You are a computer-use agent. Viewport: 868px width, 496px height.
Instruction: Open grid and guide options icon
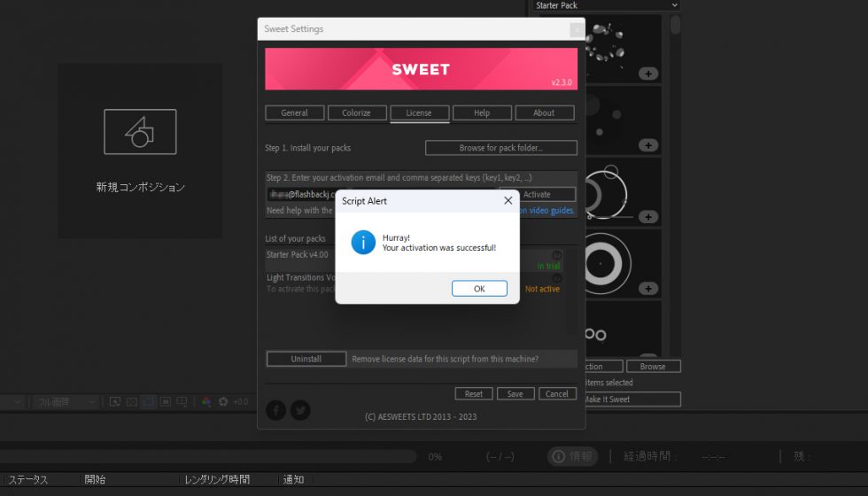point(182,402)
